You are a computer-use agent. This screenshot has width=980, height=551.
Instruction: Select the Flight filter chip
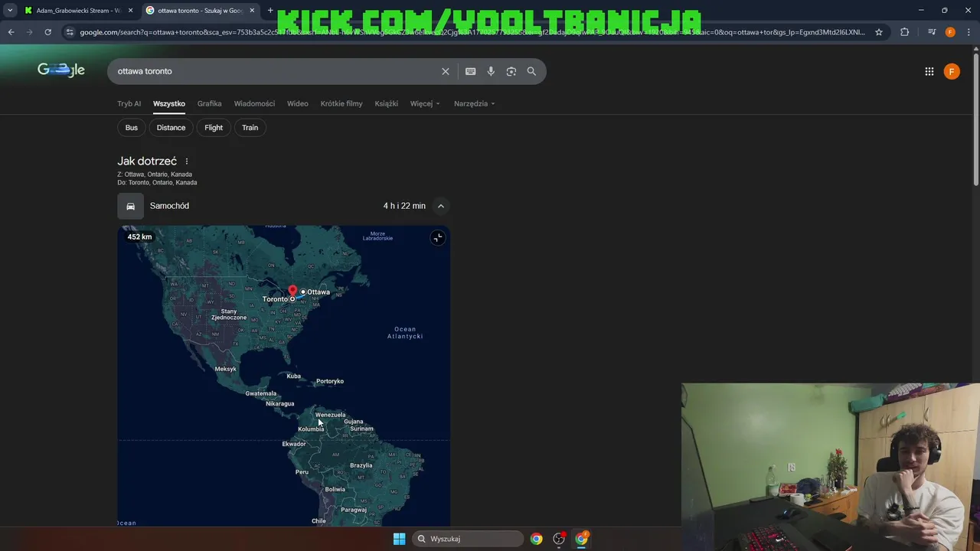coord(214,128)
